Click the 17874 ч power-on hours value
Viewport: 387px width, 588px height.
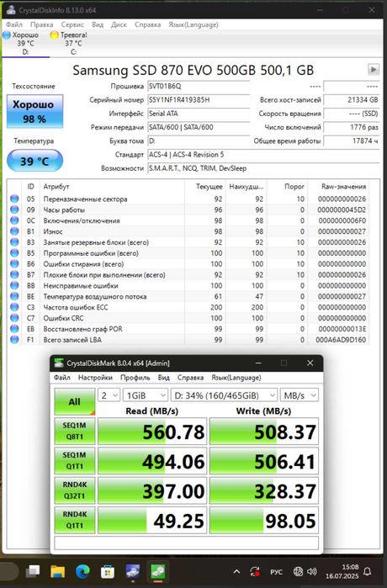pos(352,141)
